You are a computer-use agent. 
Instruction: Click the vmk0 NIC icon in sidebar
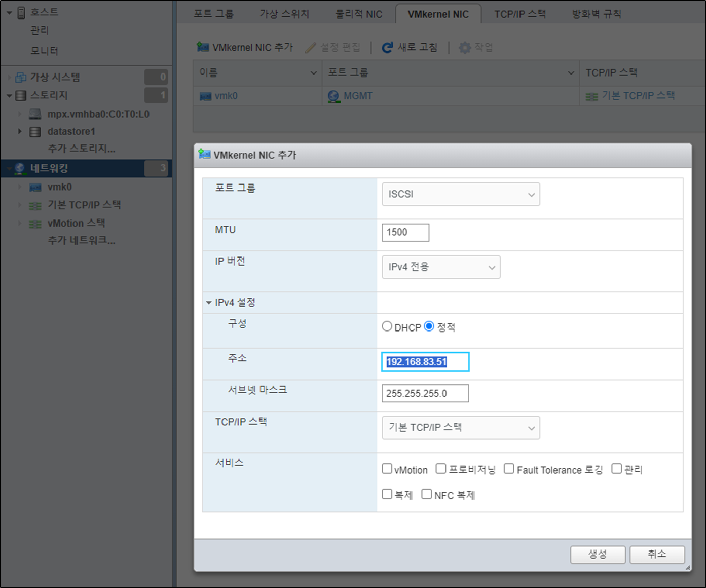[35, 187]
